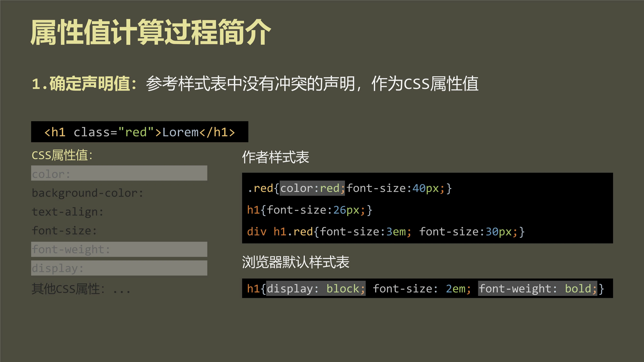Click the 浏览器默认样式表 heading

(295, 262)
